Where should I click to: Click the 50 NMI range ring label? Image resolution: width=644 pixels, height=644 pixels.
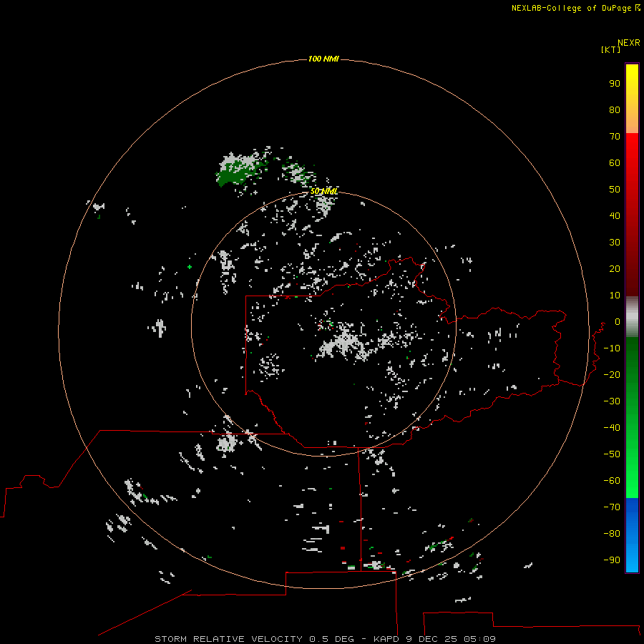[x=323, y=191]
